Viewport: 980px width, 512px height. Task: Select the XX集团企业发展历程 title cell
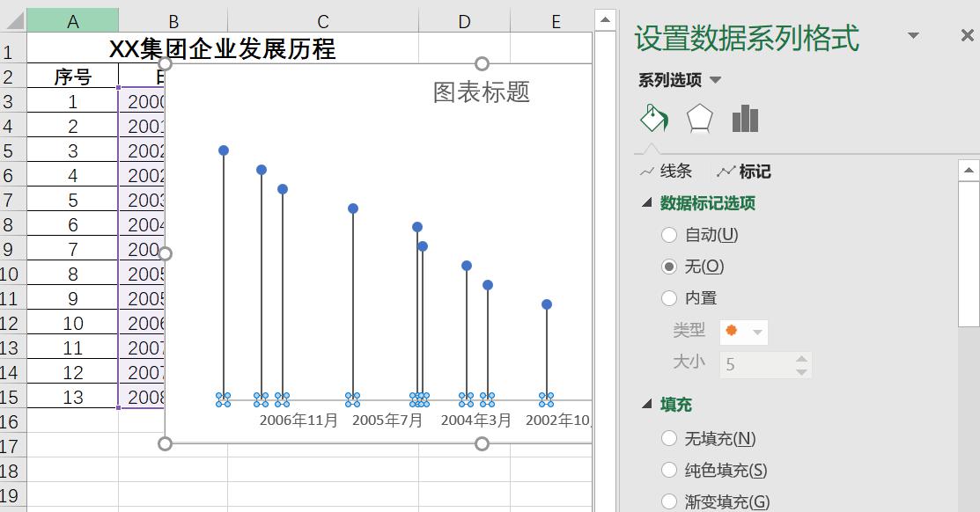223,48
